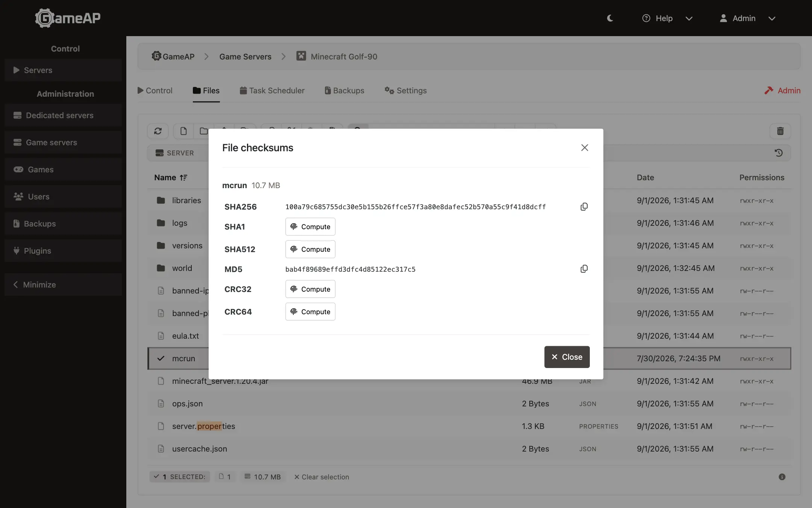Click the info icon in status bar
The image size is (812, 508).
782,477
